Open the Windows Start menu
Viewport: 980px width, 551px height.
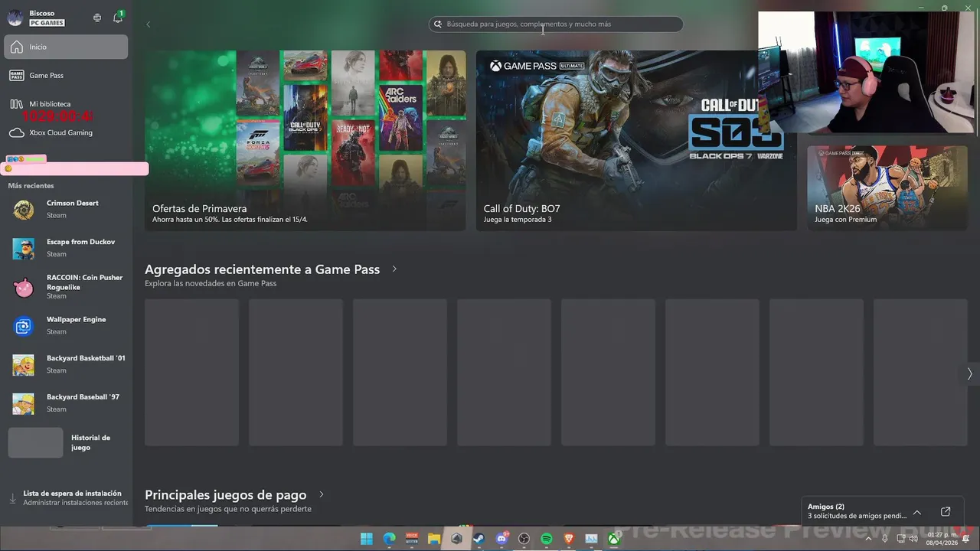367,539
